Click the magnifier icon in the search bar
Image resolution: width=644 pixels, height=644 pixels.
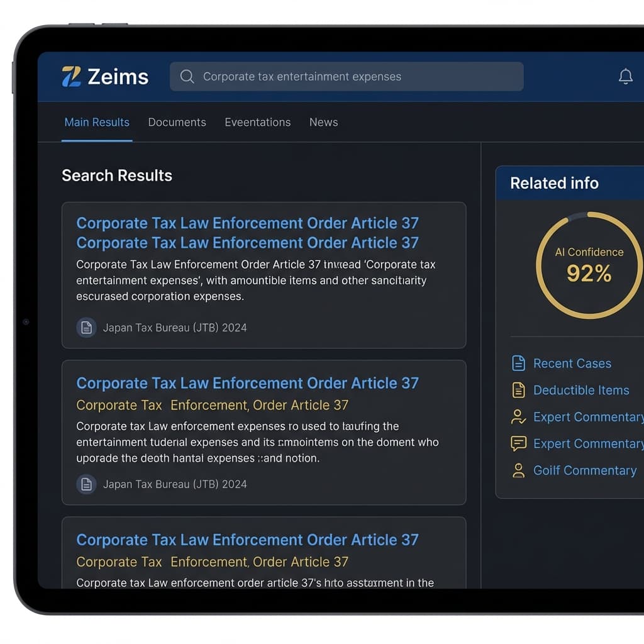187,77
